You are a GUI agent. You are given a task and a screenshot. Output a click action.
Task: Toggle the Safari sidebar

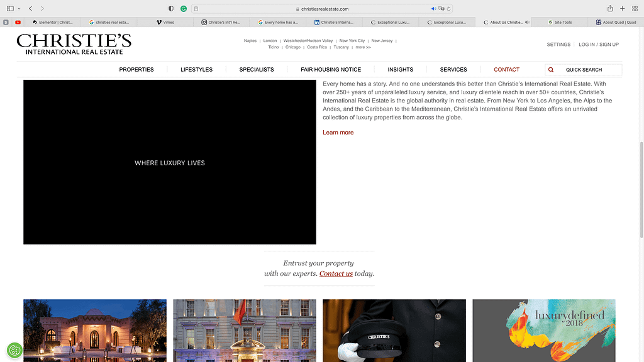10,9
